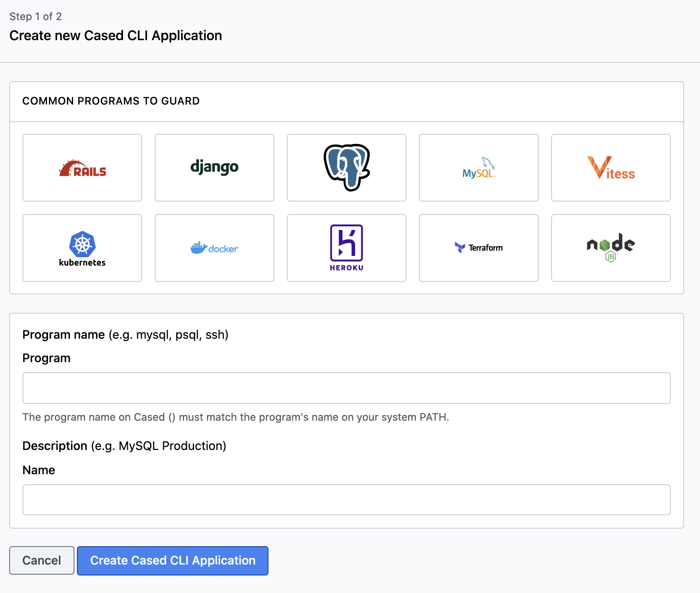The height and width of the screenshot is (593, 700).
Task: Click the system PATH hint text
Action: tap(236, 417)
